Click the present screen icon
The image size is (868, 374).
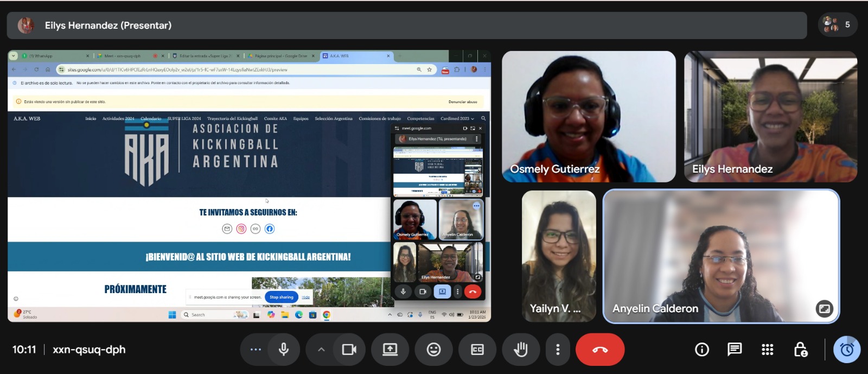point(390,350)
